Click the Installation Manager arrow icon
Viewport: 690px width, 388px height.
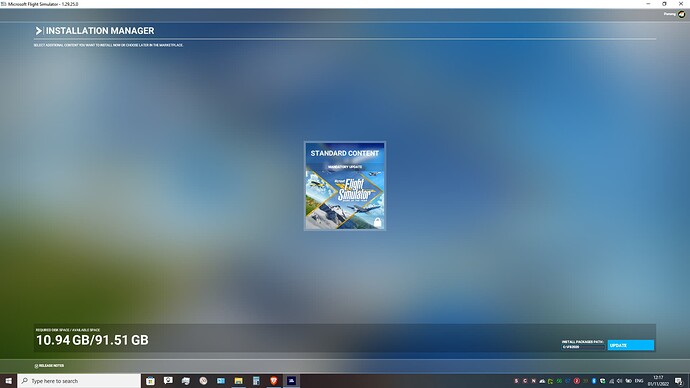pyautogui.click(x=39, y=31)
